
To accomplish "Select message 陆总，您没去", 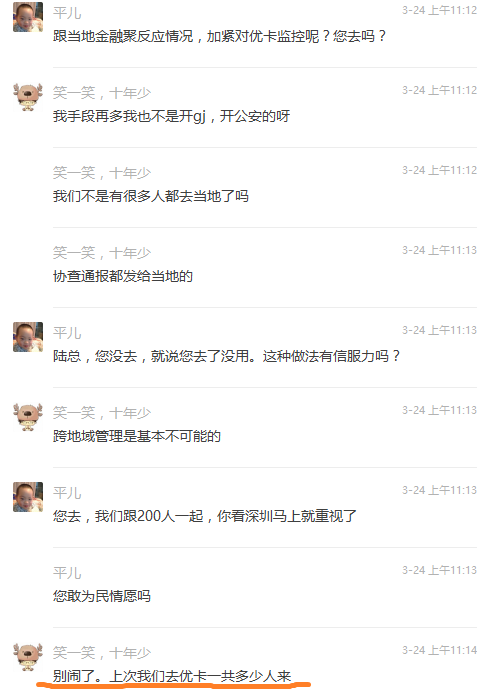I will (226, 356).
